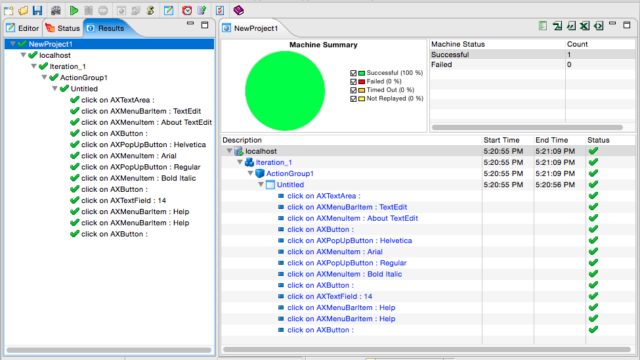The image size is (640, 360).
Task: Export results to Excel with the X icon
Action: [x=585, y=26]
